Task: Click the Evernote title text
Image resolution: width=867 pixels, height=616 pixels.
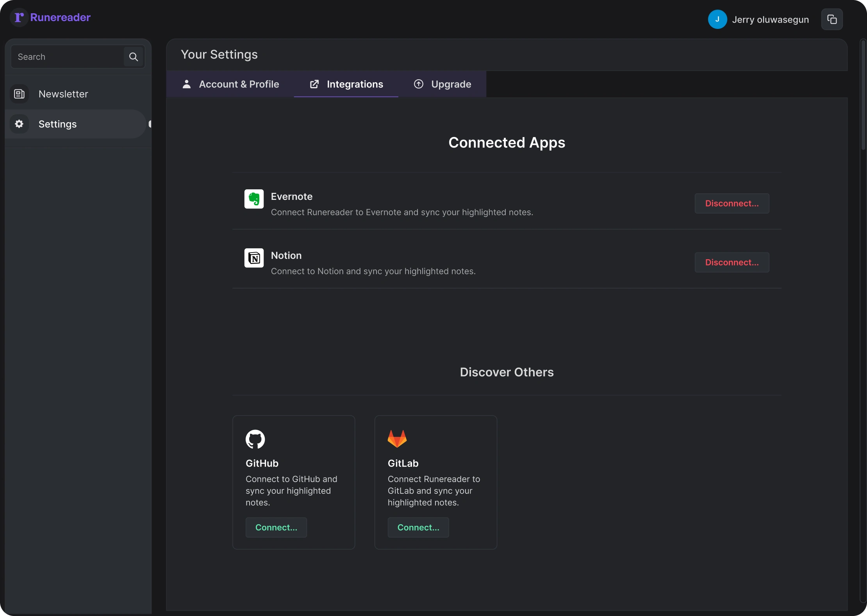Action: pos(292,196)
